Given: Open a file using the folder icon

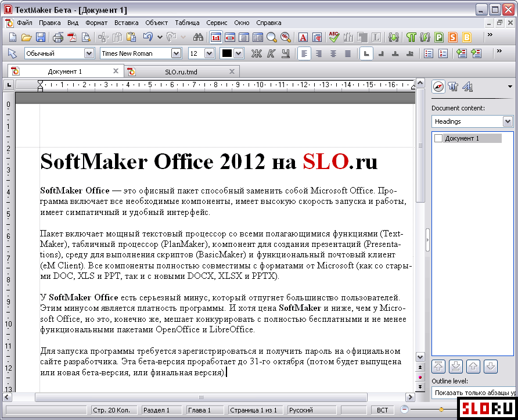Looking at the screenshot, I should [x=27, y=37].
